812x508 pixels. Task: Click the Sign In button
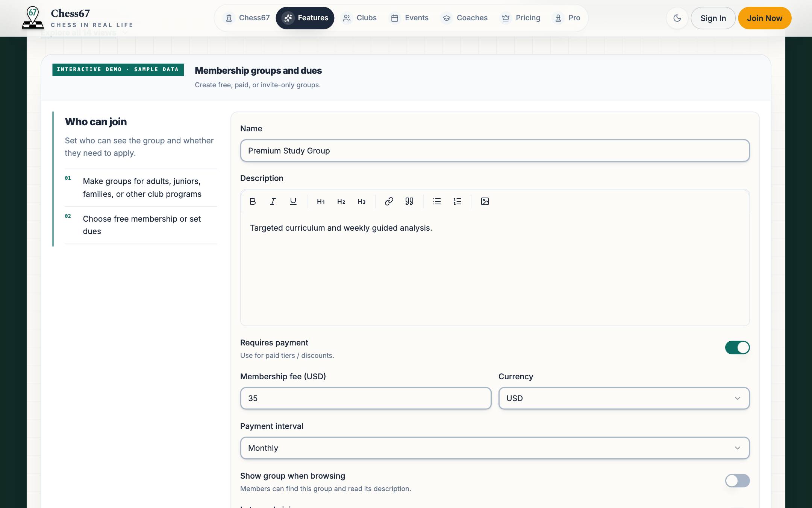[x=713, y=18]
